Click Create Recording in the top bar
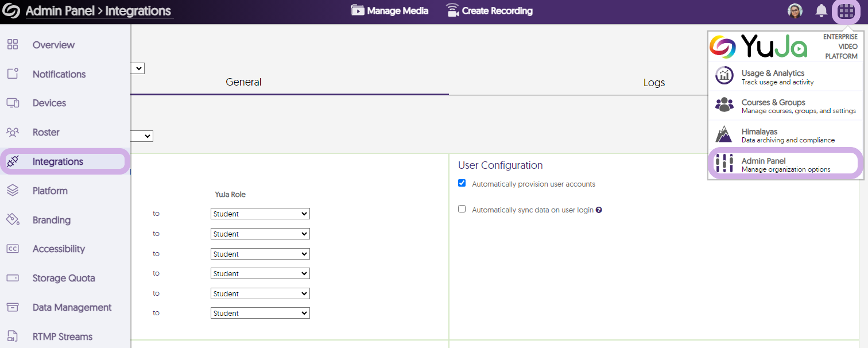Viewport: 868px width, 348px height. pyautogui.click(x=489, y=11)
